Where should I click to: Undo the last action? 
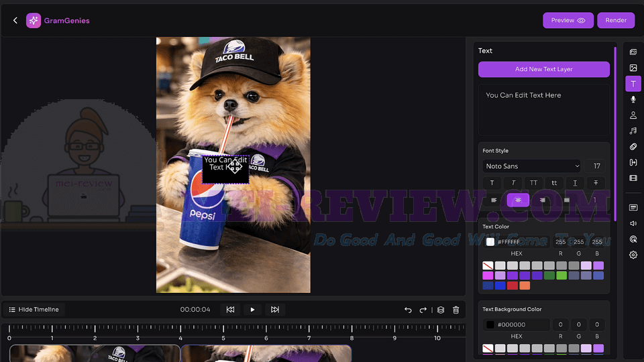click(408, 310)
